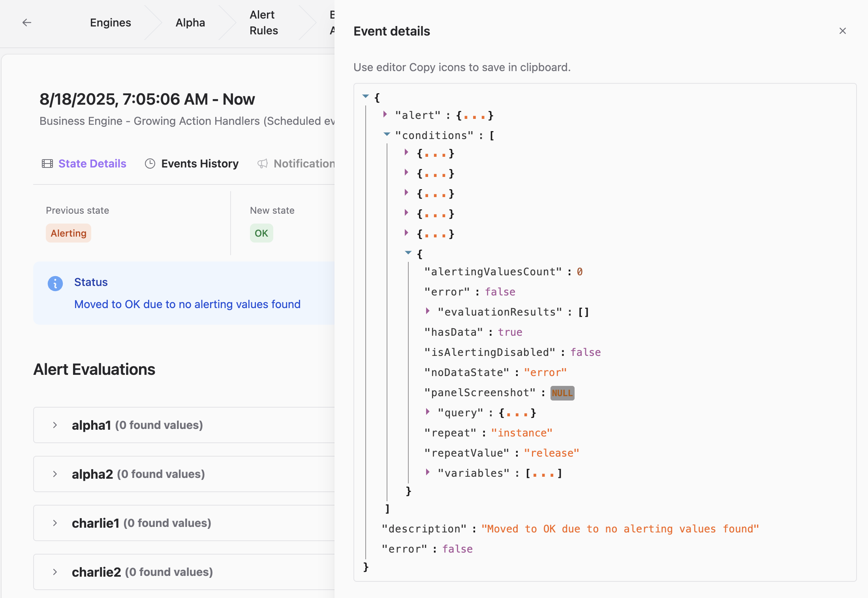Viewport: 868px width, 598px height.
Task: Click the "query" collapsed {...} placeholder
Action: [517, 413]
